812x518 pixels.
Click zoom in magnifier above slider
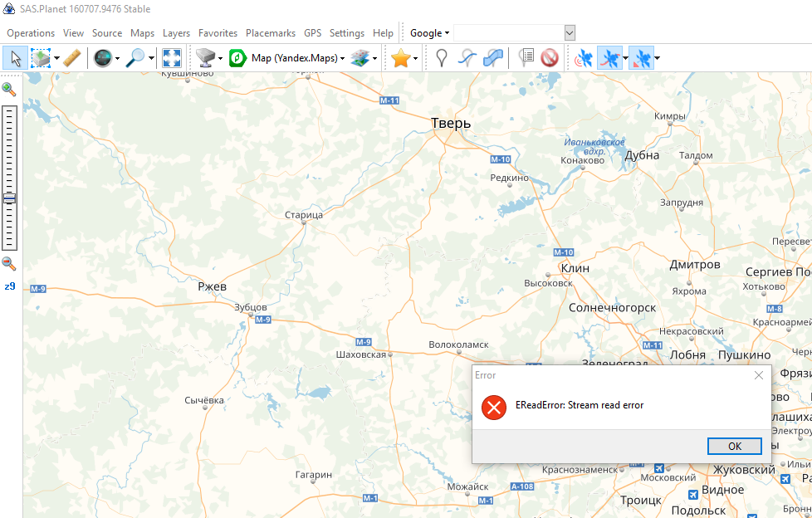tap(9, 90)
